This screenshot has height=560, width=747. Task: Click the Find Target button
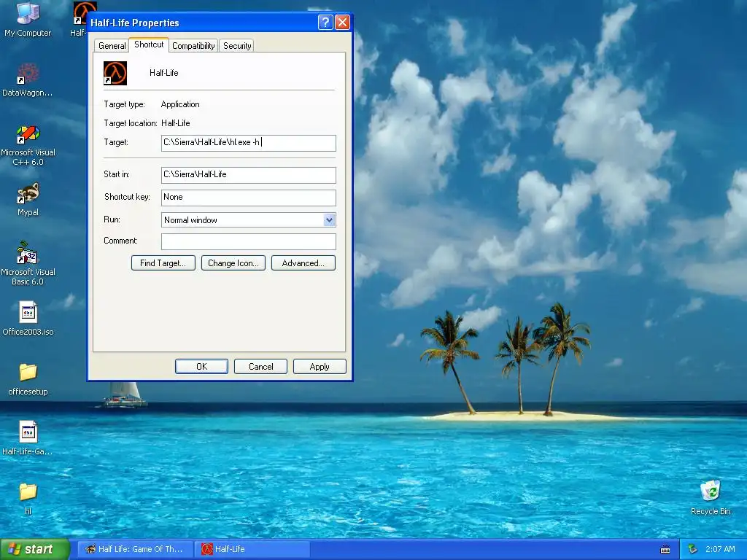(x=163, y=262)
